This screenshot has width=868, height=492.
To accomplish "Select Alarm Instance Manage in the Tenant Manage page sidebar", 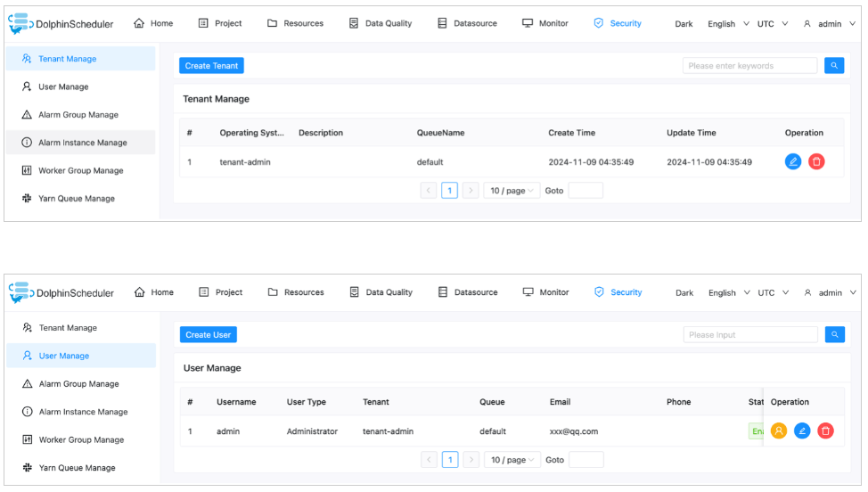I will [x=82, y=143].
